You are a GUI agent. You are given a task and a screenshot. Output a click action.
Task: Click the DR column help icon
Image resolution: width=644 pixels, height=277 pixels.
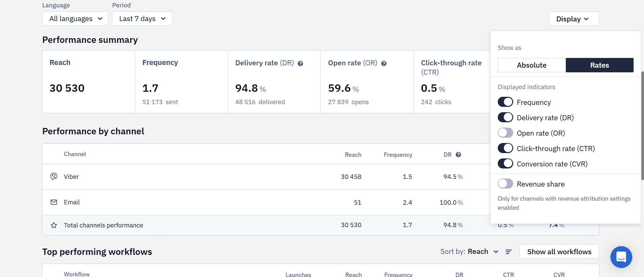coord(459,155)
